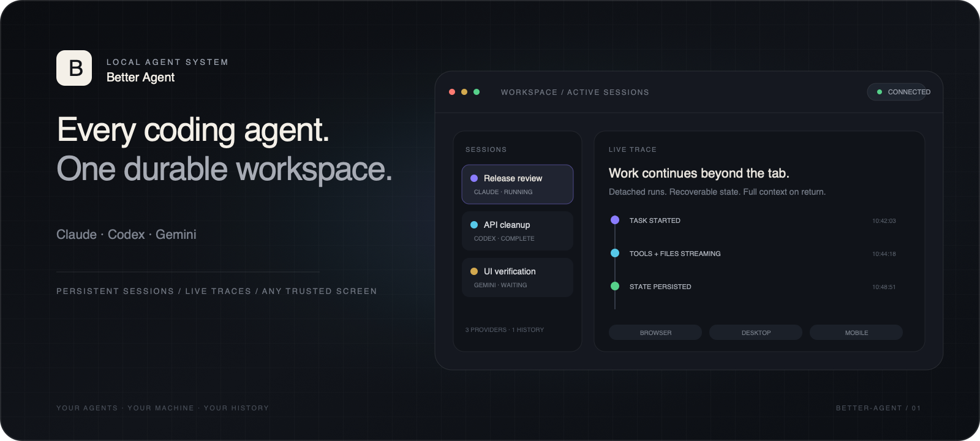Click the green dot inside CONNECTED badge
The width and height of the screenshot is (980, 441).
[880, 92]
